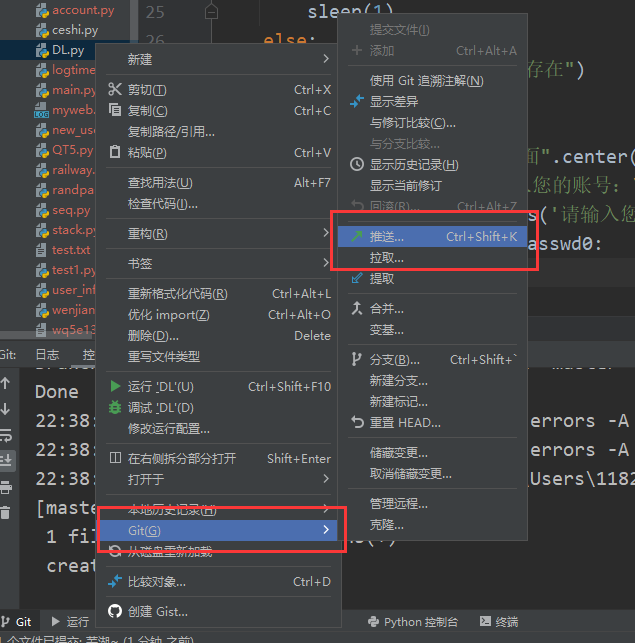Image resolution: width=635 pixels, height=643 pixels.
Task: Select ceshi.py in project tree
Action: (x=75, y=30)
